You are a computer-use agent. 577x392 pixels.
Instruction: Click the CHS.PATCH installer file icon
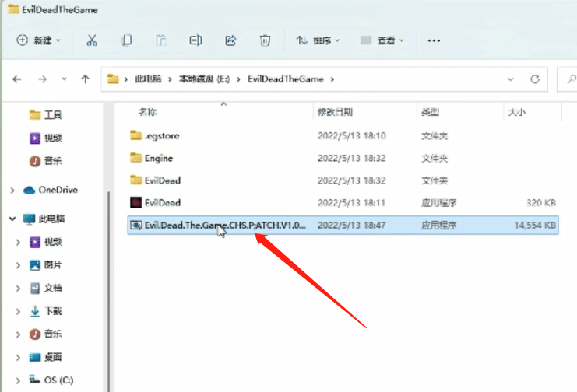135,225
